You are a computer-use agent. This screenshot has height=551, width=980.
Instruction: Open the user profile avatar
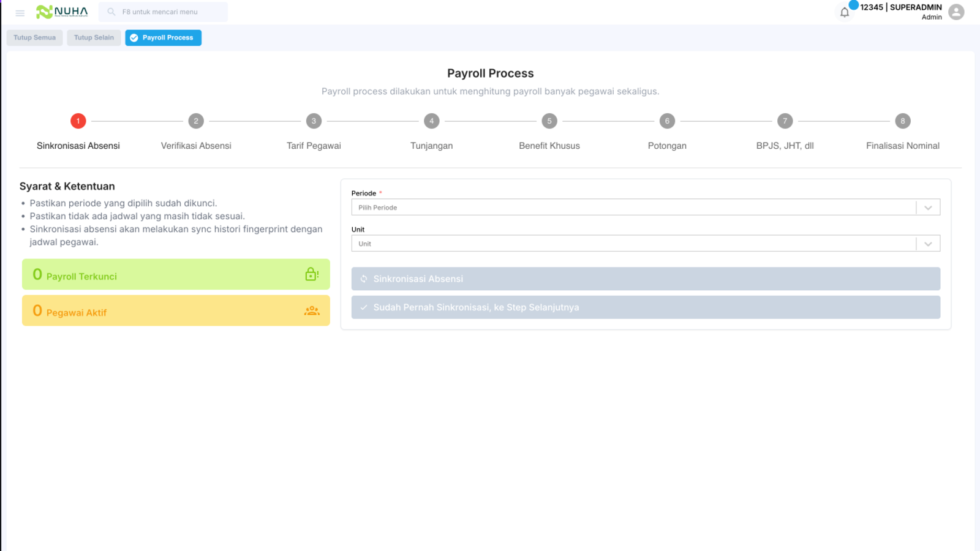coord(956,12)
